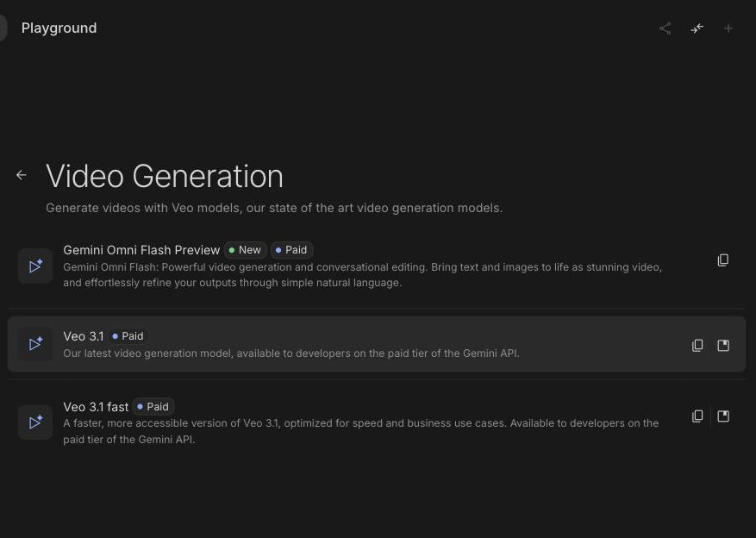Click the Video Generation heading
756x538 pixels.
pyautogui.click(x=165, y=176)
